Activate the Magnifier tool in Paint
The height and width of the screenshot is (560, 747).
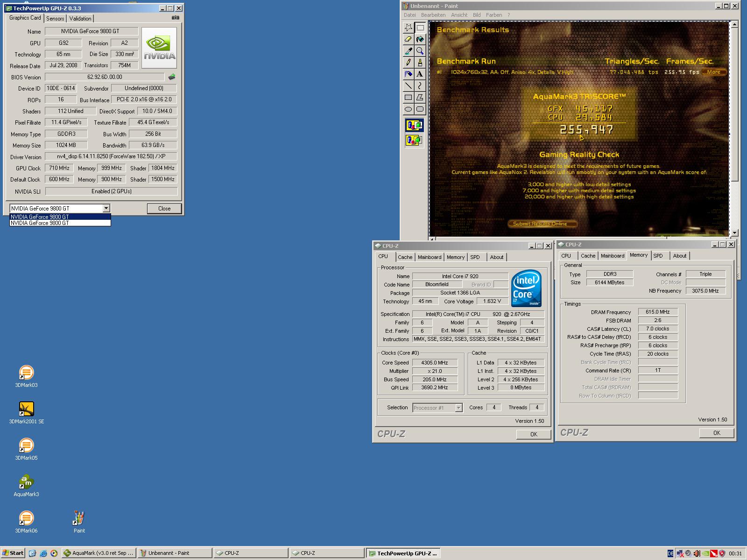click(x=420, y=51)
